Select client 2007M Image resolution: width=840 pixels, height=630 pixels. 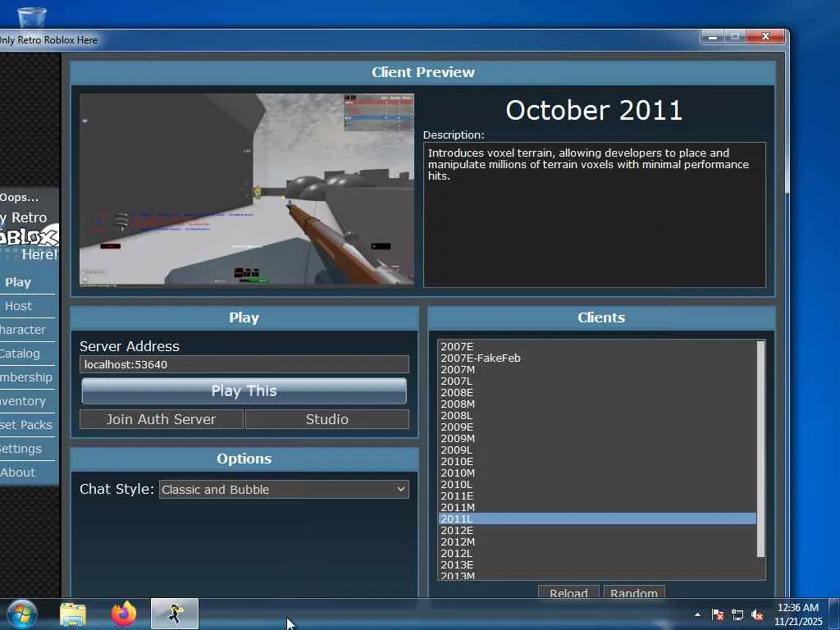coord(597,370)
